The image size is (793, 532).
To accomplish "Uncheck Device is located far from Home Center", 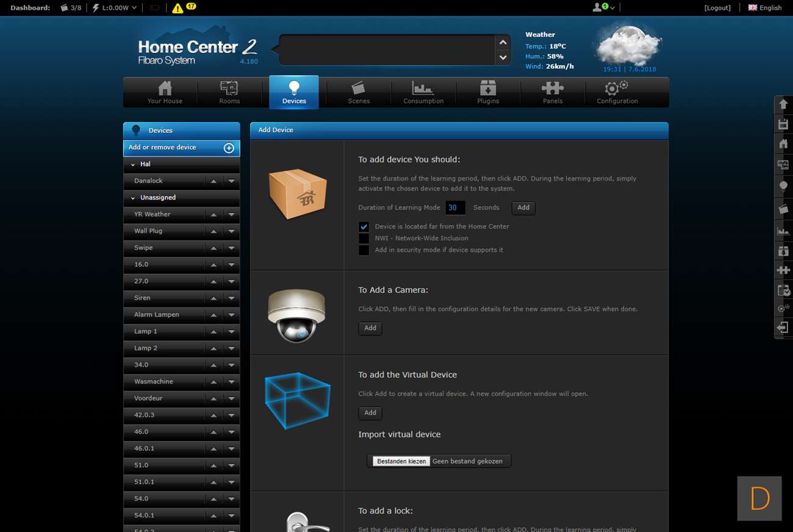I will [364, 226].
